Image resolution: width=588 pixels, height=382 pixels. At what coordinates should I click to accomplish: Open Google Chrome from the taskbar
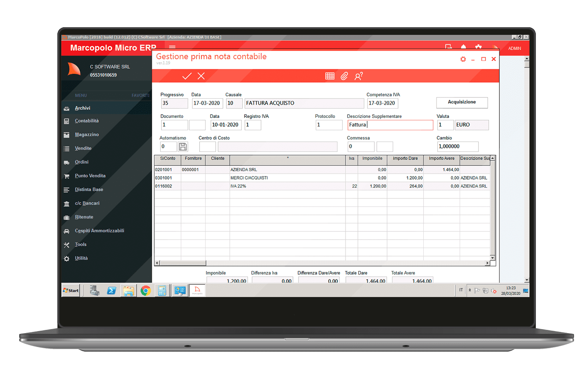click(x=145, y=291)
